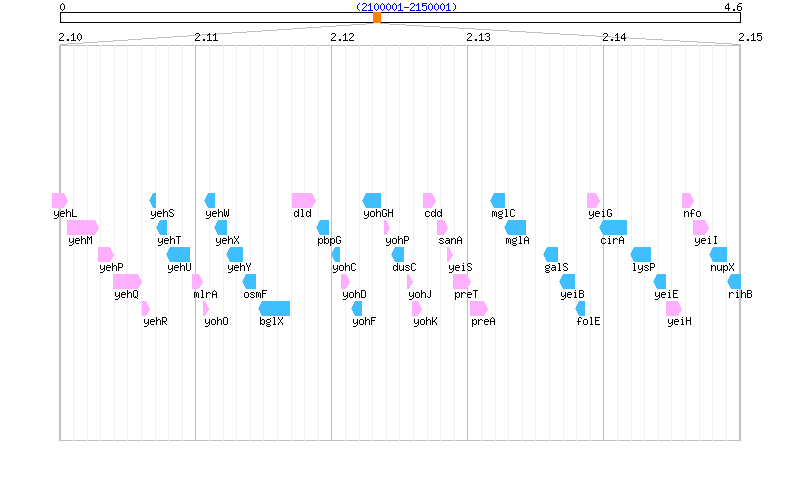Click the orange genome position marker
The width and height of the screenshot is (800, 500).
377,18
